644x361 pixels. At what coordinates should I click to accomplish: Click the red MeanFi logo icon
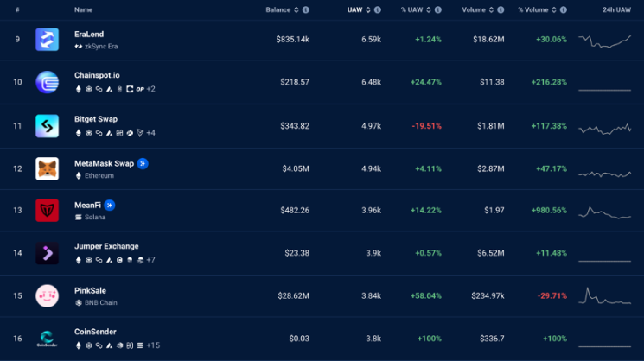coord(47,211)
